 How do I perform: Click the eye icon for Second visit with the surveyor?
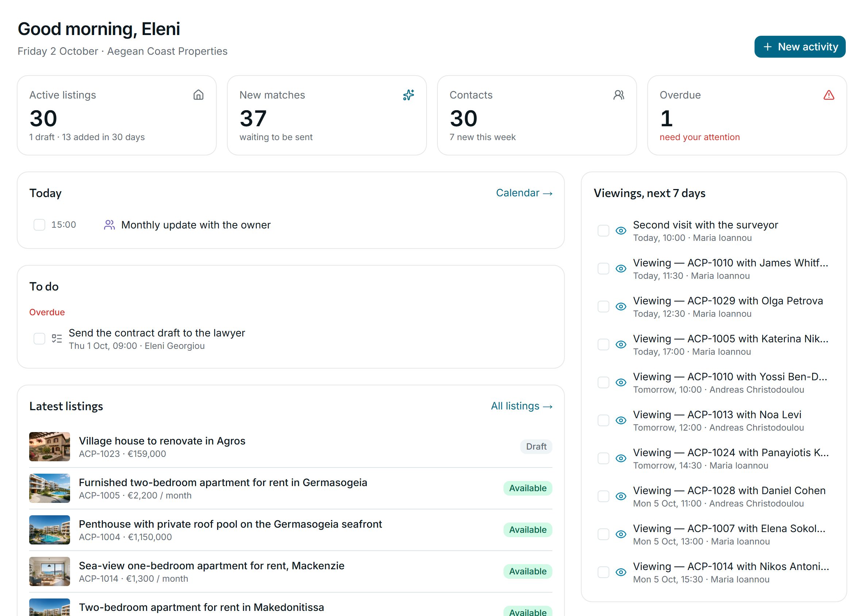pos(621,231)
